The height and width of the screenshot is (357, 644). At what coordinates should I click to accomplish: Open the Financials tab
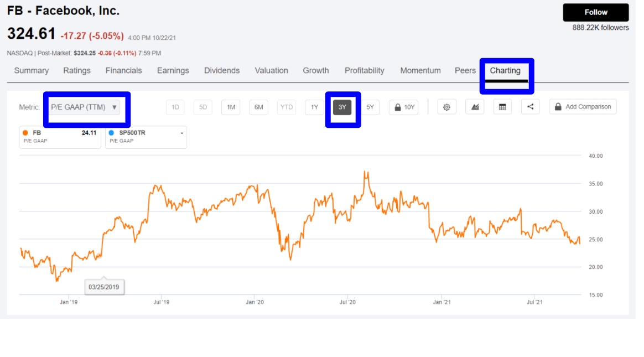click(x=123, y=71)
